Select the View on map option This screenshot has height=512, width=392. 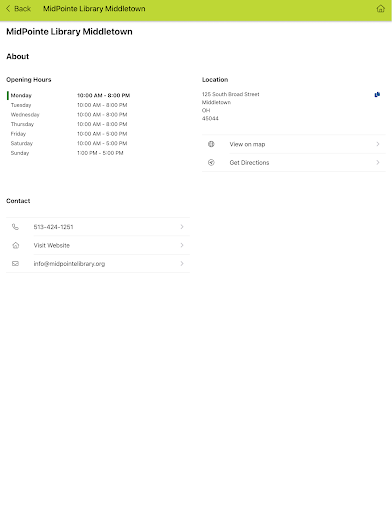coord(294,144)
